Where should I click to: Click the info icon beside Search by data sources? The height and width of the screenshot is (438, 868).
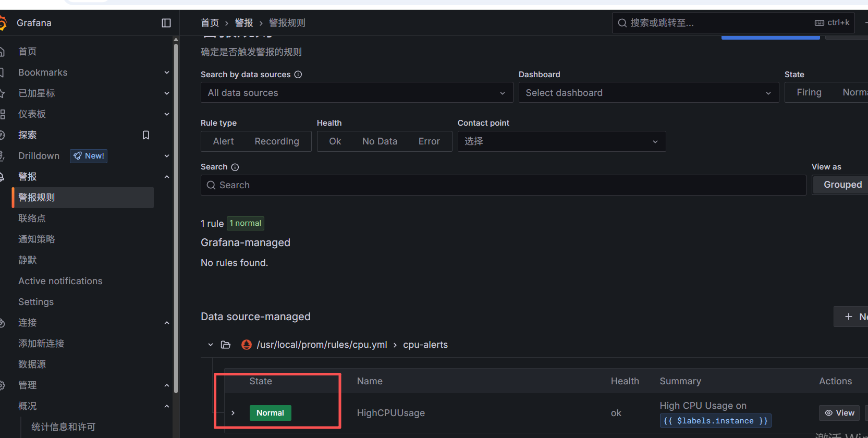[x=298, y=75]
